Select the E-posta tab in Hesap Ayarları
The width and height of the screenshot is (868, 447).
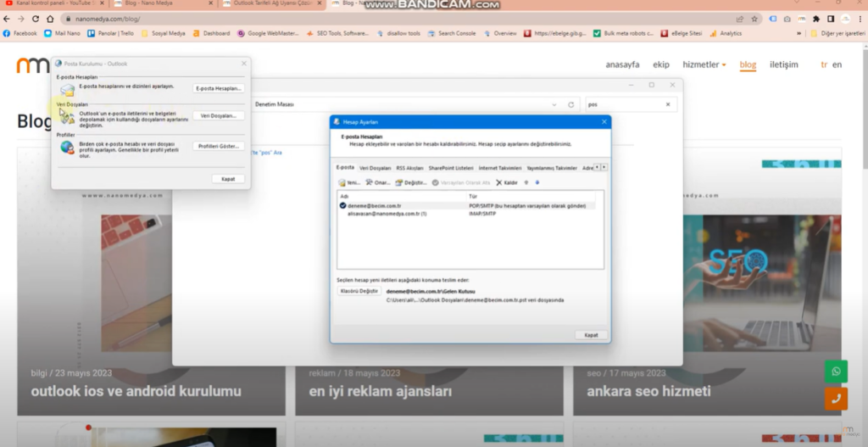pyautogui.click(x=346, y=167)
